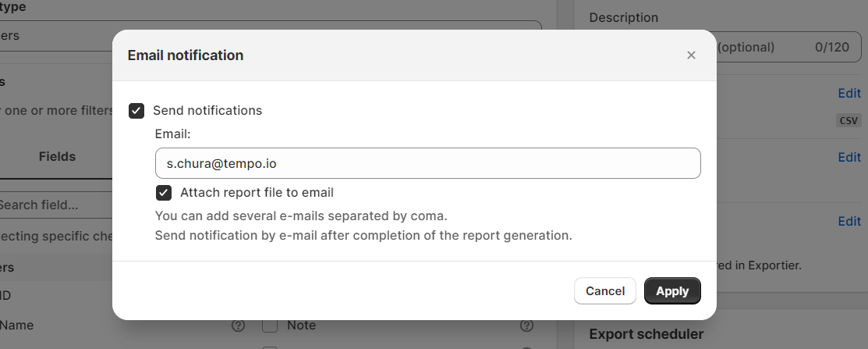Click the CSV format badge
This screenshot has height=349, width=868.
(848, 120)
